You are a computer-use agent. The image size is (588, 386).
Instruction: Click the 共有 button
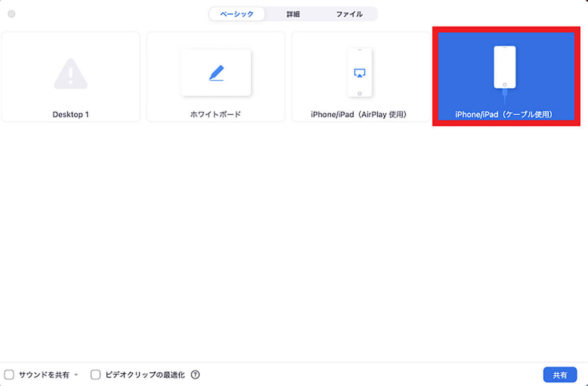tap(560, 375)
